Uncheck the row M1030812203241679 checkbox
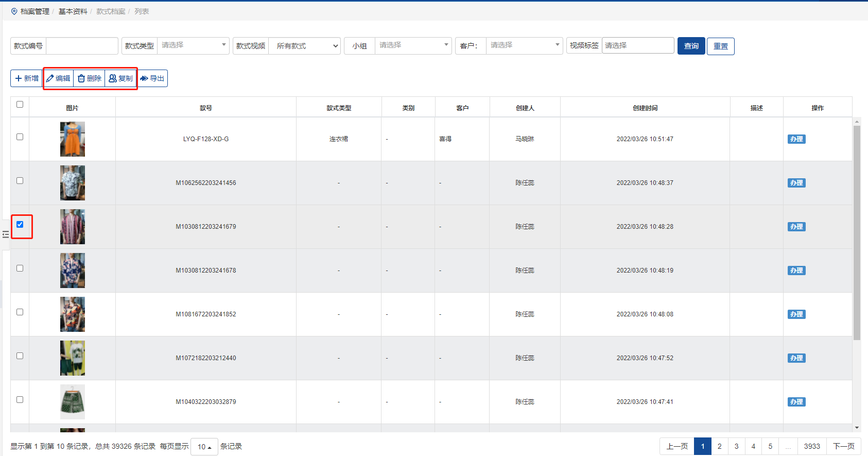 coord(20,225)
